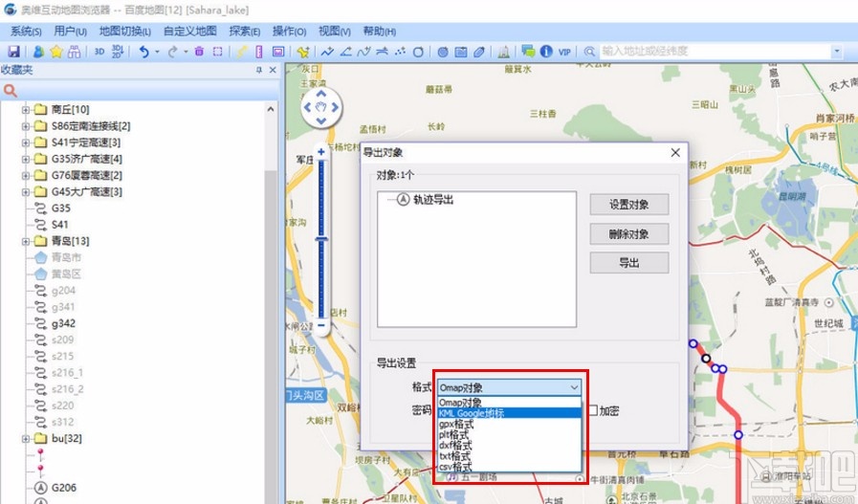Open the 操作(O) menu
Image resolution: width=858 pixels, height=504 pixels.
(x=289, y=32)
